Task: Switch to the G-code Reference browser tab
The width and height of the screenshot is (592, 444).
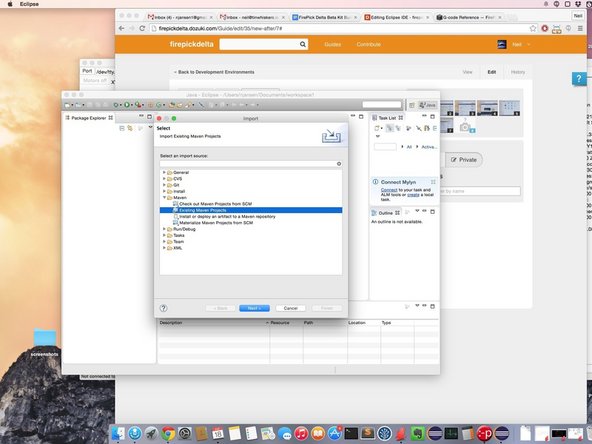Action: pyautogui.click(x=468, y=17)
